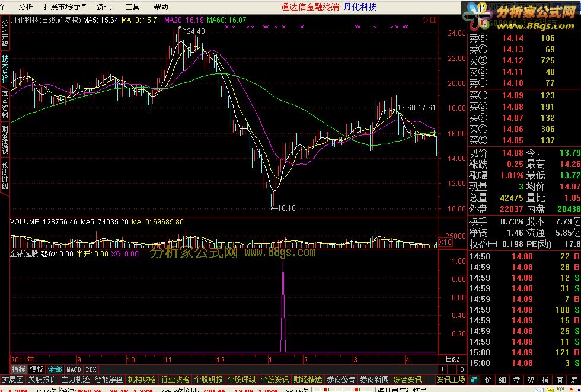Open the 资讯工场 tab
Image resolution: width=581 pixels, height=392 pixels.
point(451,380)
